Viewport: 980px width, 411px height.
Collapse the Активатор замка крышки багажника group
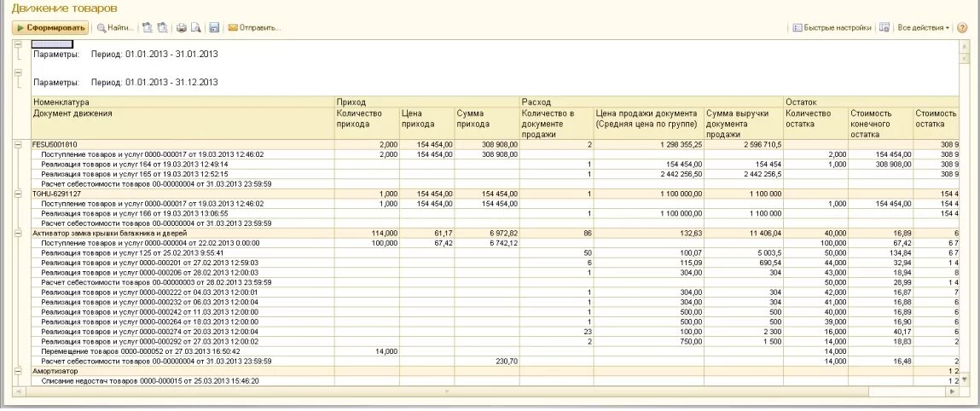pyautogui.click(x=18, y=233)
